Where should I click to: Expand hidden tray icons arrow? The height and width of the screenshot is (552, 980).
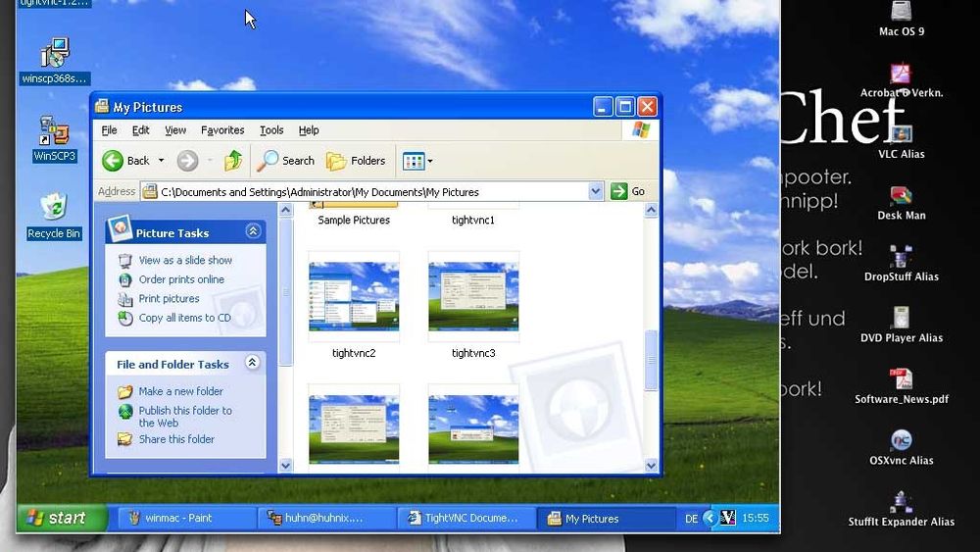[x=710, y=518]
